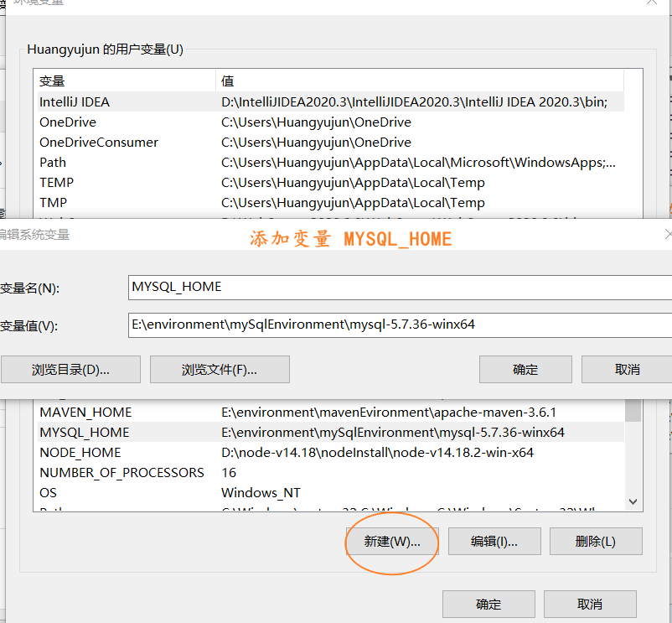Viewport: 672px width, 623px height.
Task: Select the OneDrive user variable row
Action: pyautogui.click(x=331, y=122)
